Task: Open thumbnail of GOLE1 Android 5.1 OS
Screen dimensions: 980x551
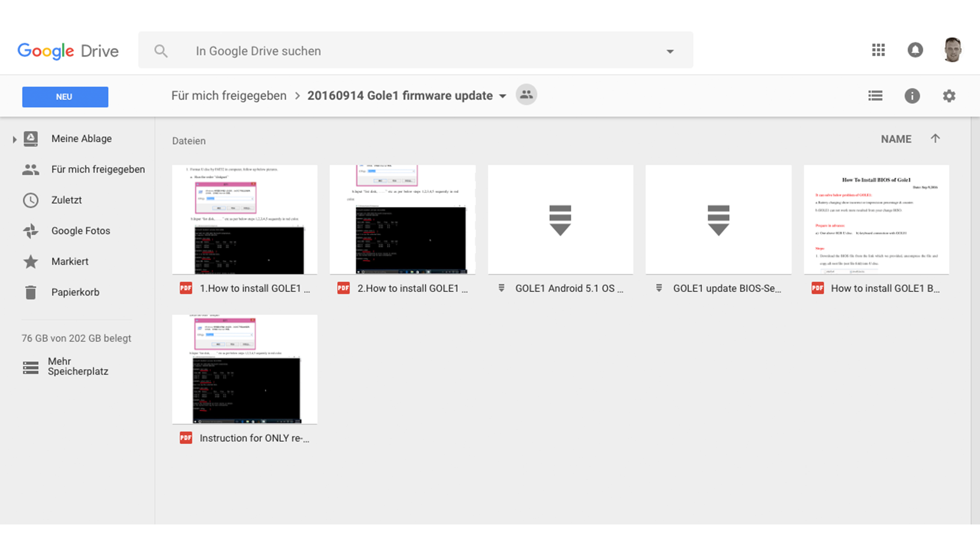Action: (x=560, y=219)
